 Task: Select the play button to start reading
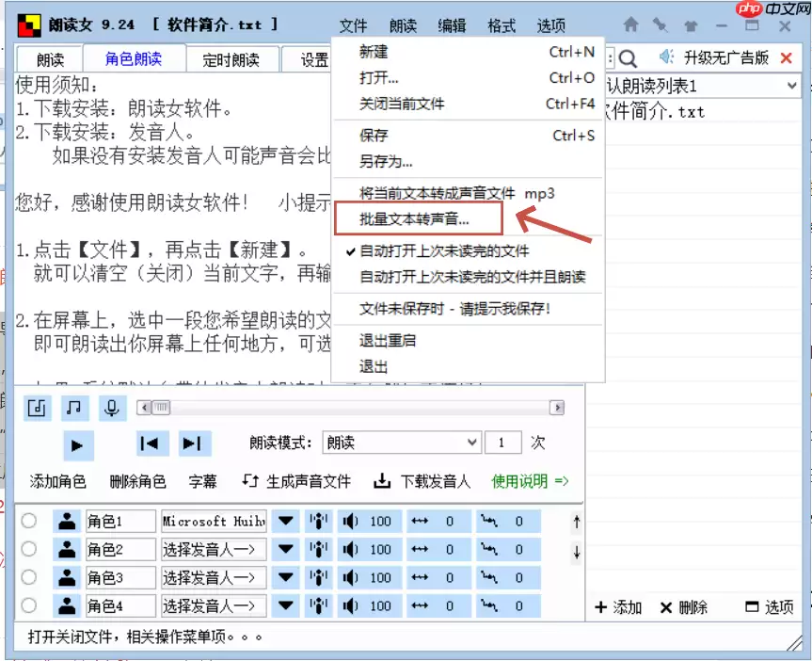coord(78,444)
